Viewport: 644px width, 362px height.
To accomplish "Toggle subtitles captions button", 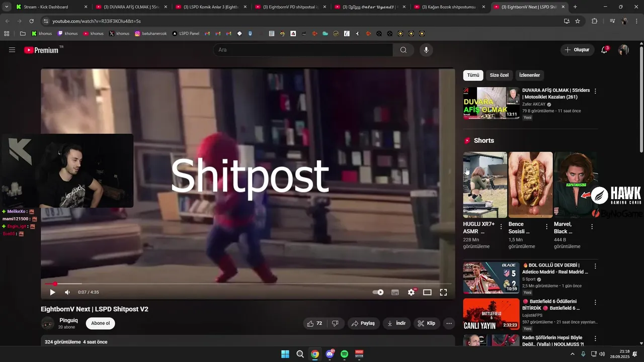I will pyautogui.click(x=395, y=292).
